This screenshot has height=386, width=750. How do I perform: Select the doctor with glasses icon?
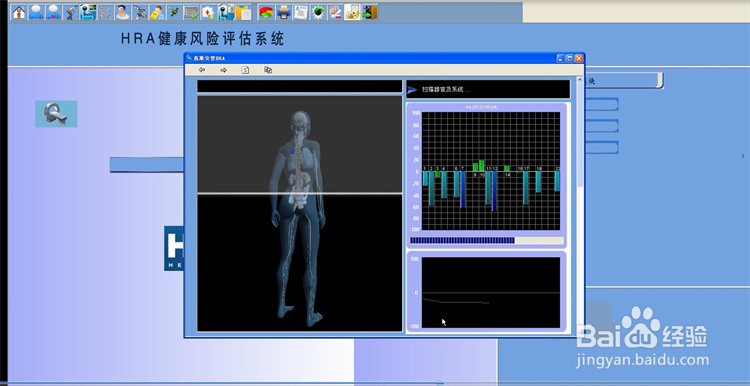coord(122,12)
